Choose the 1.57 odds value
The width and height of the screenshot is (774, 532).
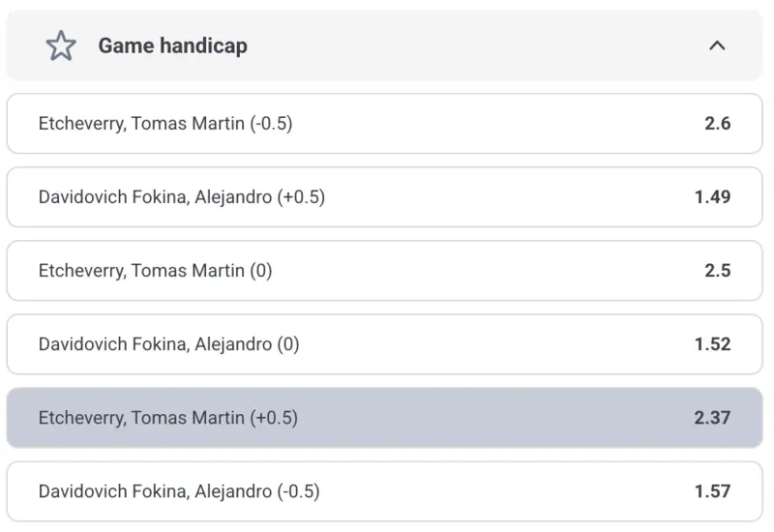point(712,491)
